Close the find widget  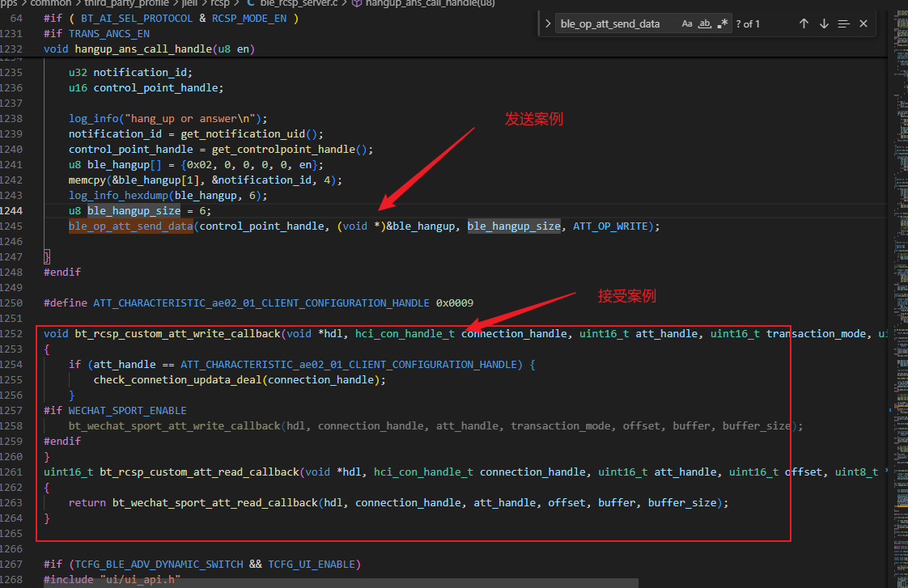pos(863,23)
